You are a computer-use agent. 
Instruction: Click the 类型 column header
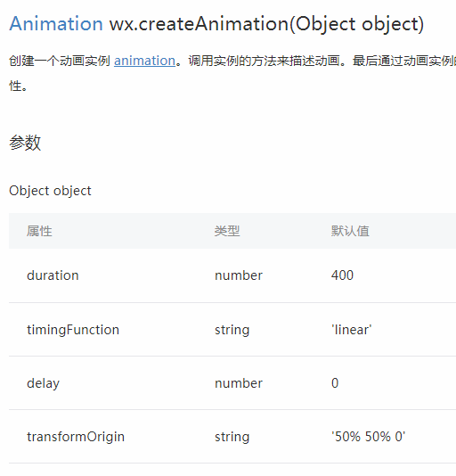227,231
